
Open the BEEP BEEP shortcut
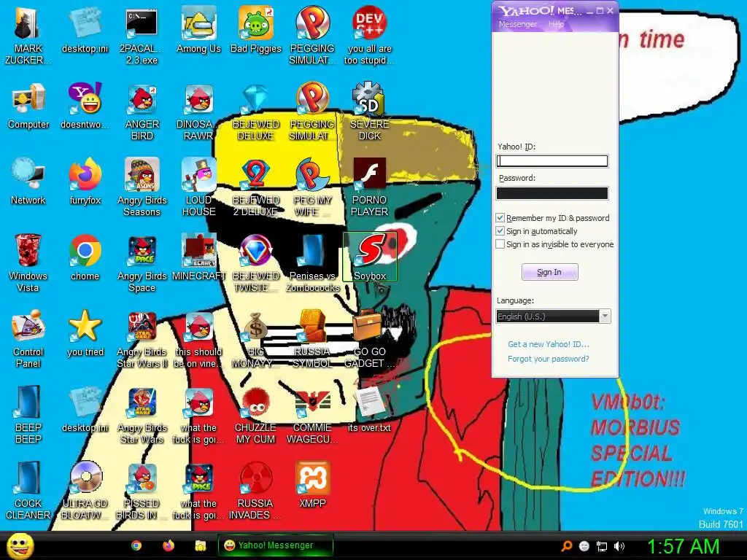(28, 414)
